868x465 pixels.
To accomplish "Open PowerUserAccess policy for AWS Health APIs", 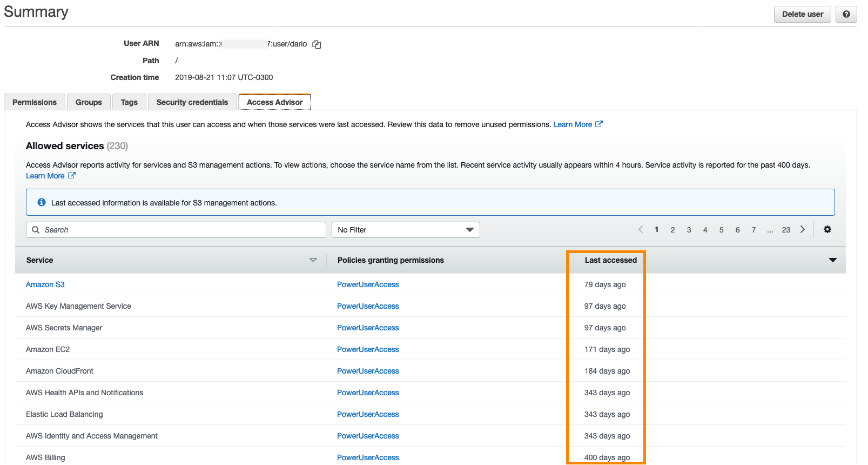I will 368,393.
